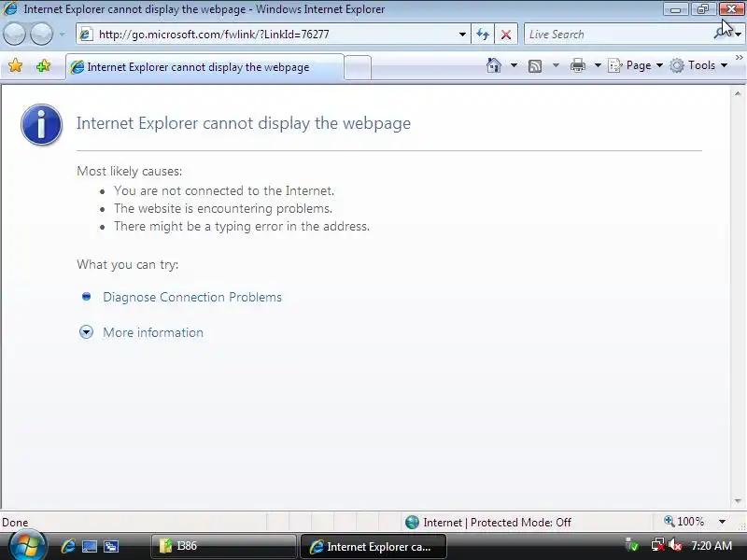Expand the Home button dropdown arrow
Image resolution: width=747 pixels, height=560 pixels.
[x=514, y=65]
